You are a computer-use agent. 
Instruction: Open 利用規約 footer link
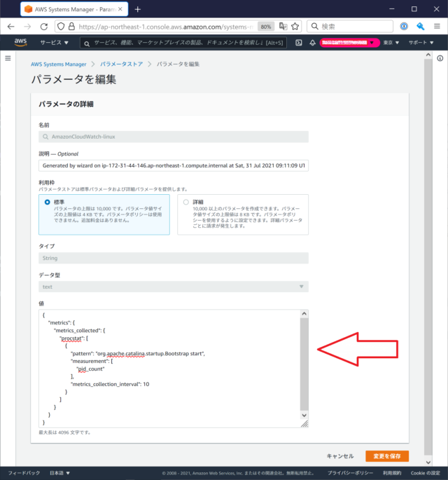pyautogui.click(x=392, y=473)
